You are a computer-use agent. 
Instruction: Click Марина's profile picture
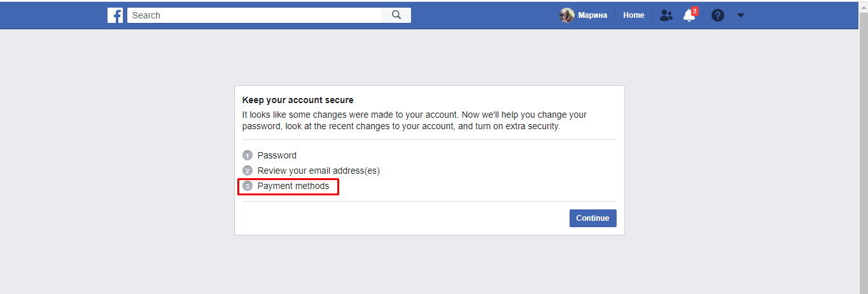click(x=567, y=15)
